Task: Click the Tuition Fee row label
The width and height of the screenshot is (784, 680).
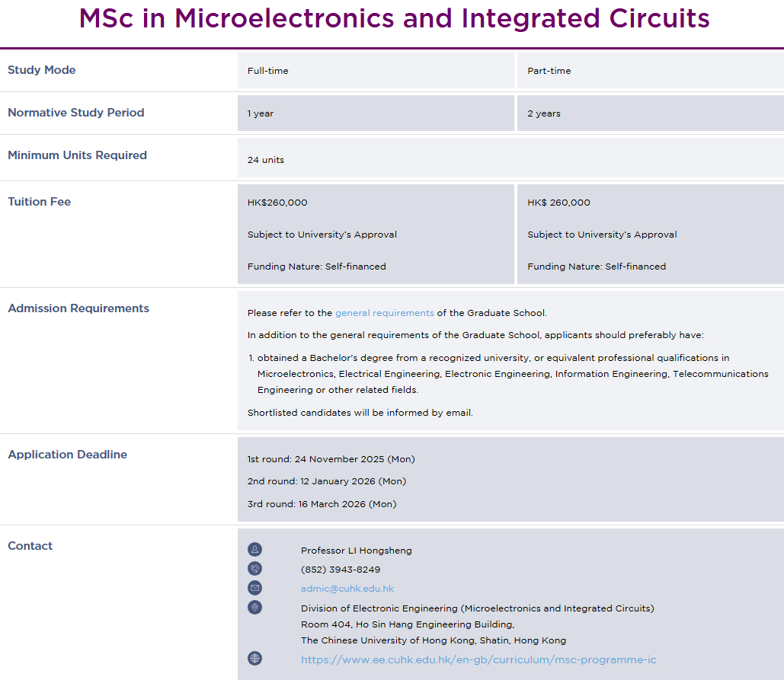Action: (x=39, y=202)
